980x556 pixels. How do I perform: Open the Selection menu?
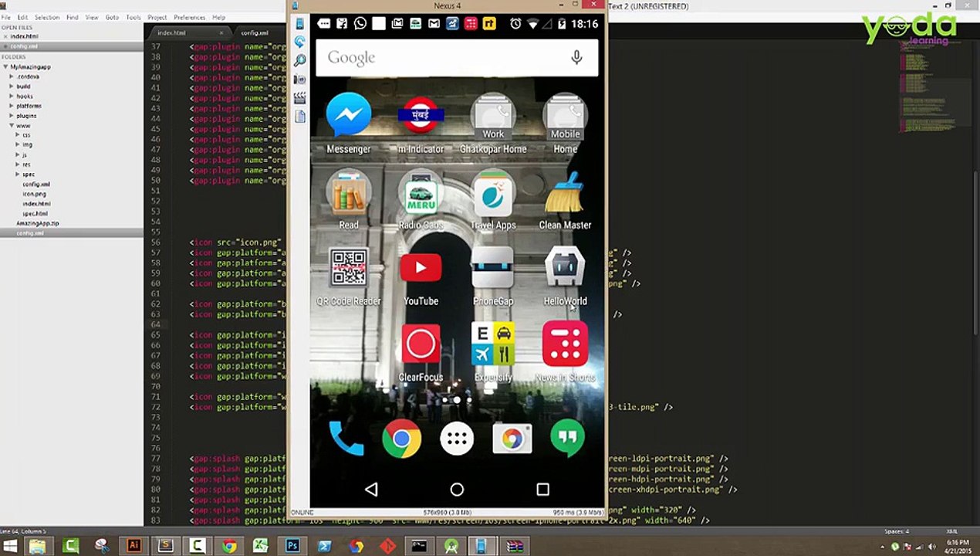pos(47,17)
